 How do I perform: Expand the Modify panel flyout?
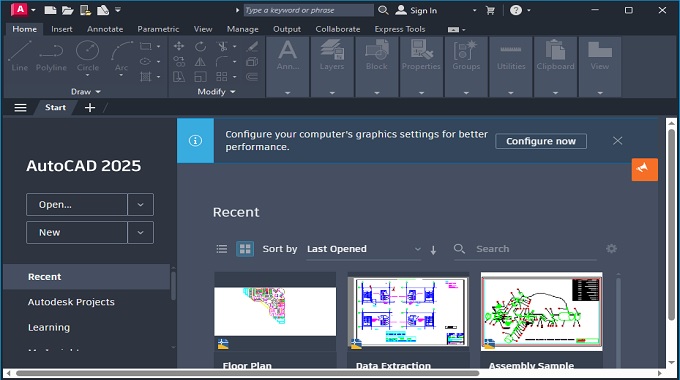(216, 92)
